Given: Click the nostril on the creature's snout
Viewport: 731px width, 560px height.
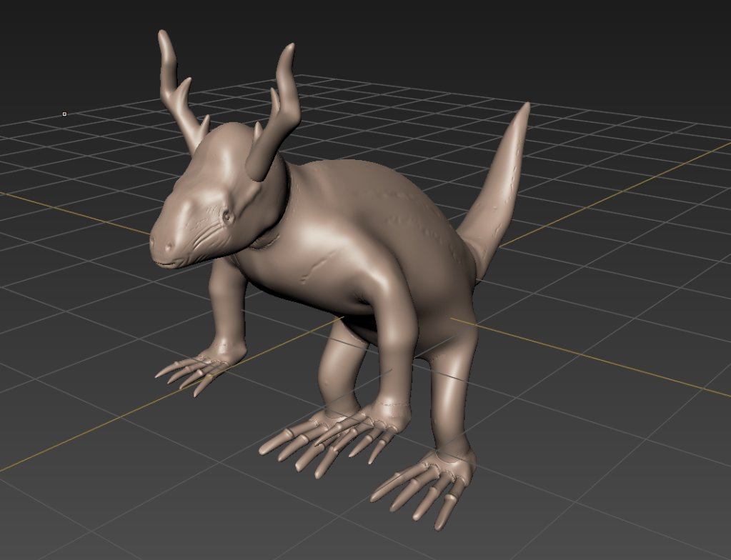Looking at the screenshot, I should pos(169,248).
